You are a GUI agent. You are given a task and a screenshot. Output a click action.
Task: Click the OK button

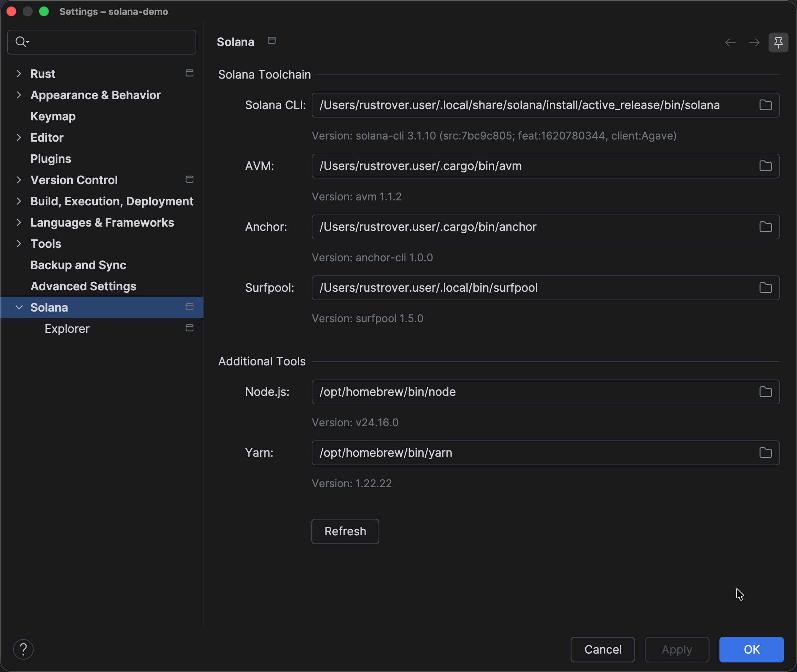[751, 650]
